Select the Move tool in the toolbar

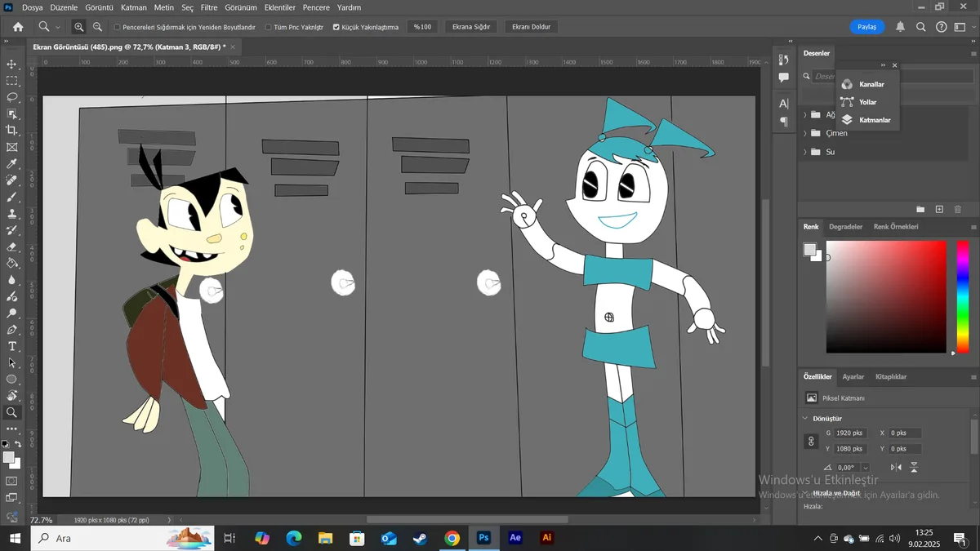point(11,64)
